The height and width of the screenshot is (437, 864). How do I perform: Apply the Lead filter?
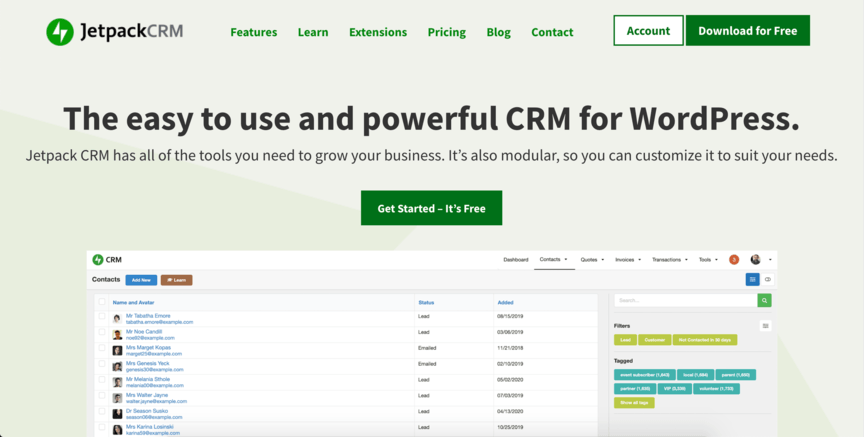(625, 340)
